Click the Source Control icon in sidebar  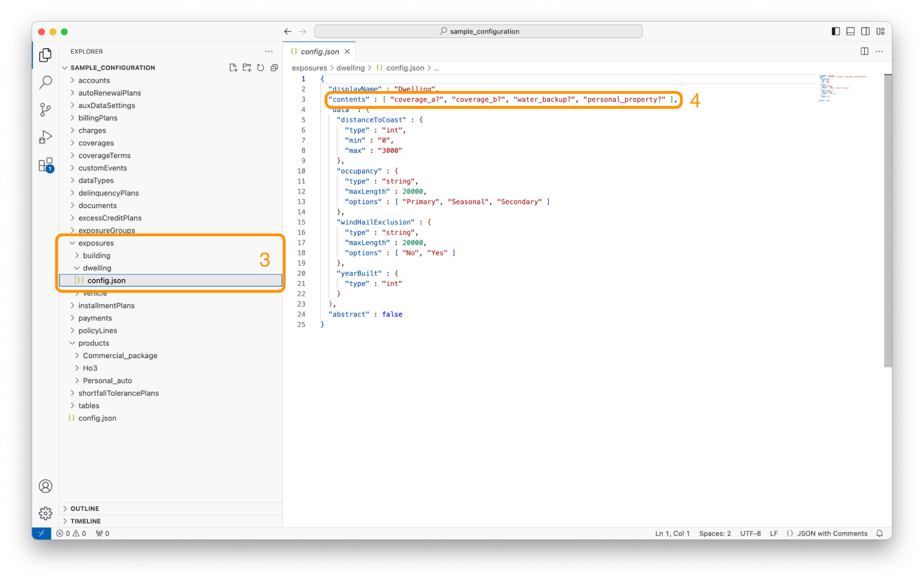[45, 109]
